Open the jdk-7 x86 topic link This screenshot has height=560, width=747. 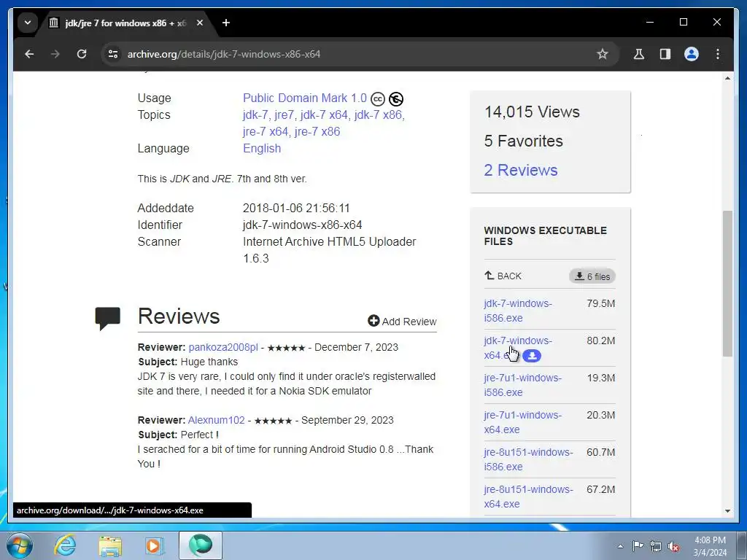click(x=379, y=114)
